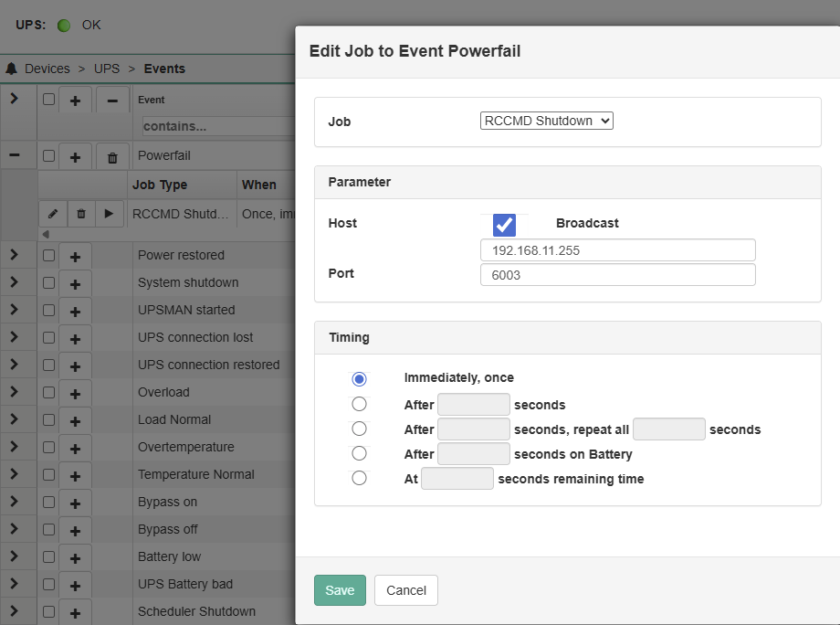Viewport: 840px width, 625px height.
Task: Click the plus icon in the Event header row
Action: pos(75,101)
